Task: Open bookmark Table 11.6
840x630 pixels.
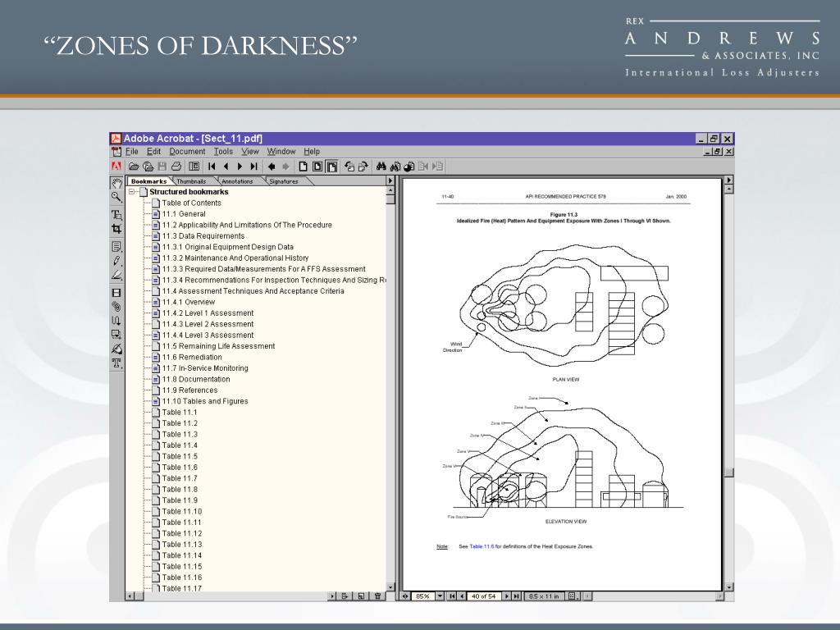Action: click(180, 467)
